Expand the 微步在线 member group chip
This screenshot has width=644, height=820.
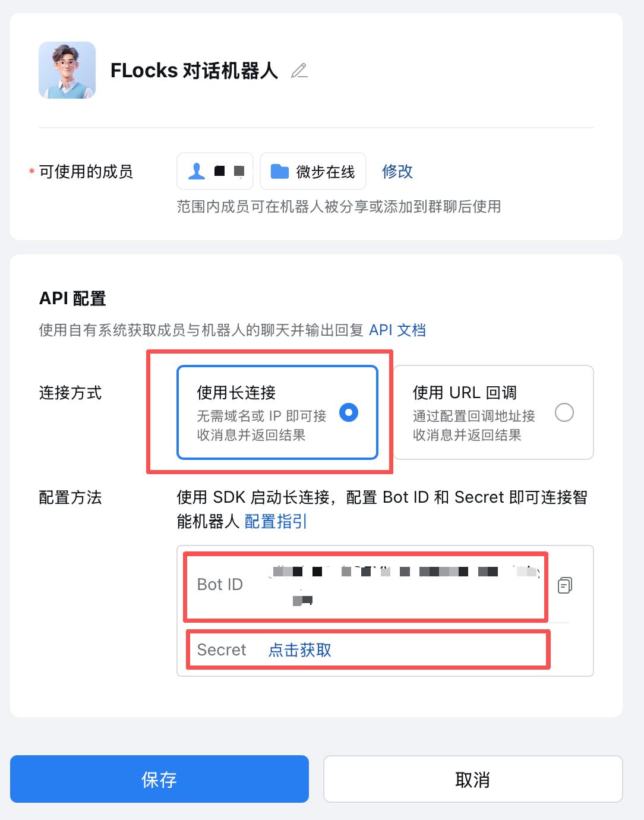click(x=313, y=171)
